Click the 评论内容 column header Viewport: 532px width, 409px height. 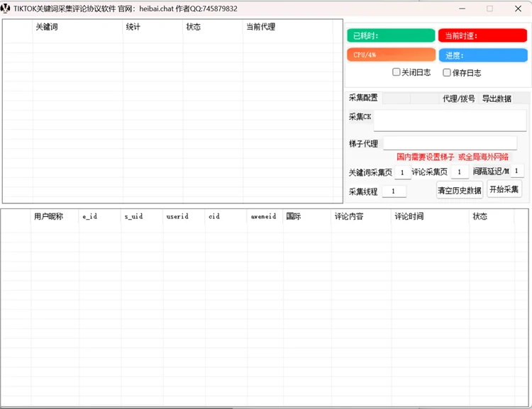[x=361, y=216]
